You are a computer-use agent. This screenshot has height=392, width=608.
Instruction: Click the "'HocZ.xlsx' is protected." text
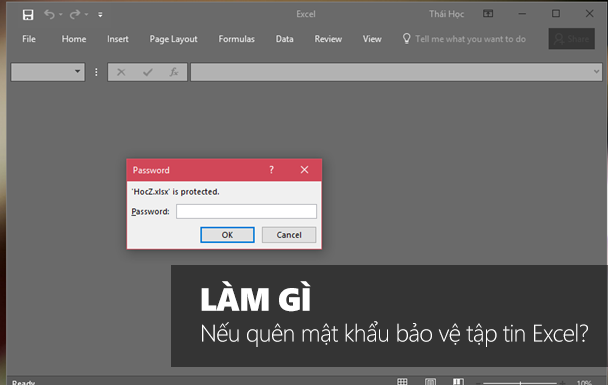(176, 192)
